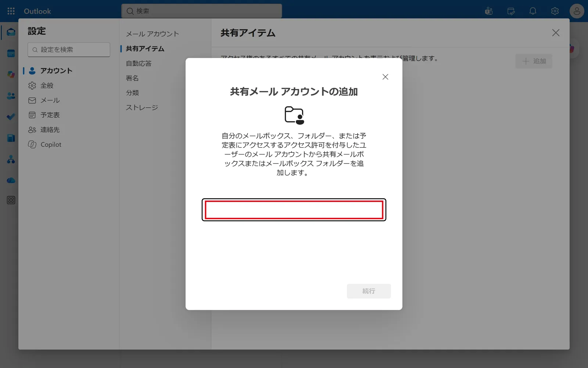Click the 追加 button in shared items
This screenshot has height=368, width=588.
coord(534,61)
